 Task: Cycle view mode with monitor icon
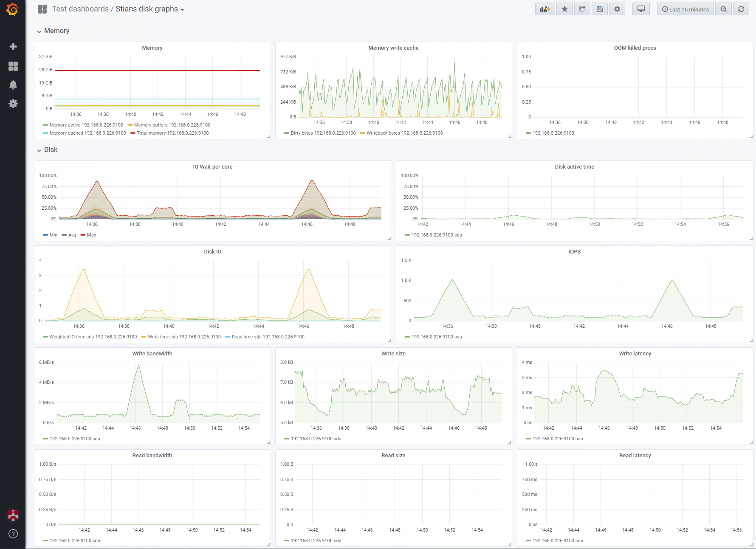641,9
